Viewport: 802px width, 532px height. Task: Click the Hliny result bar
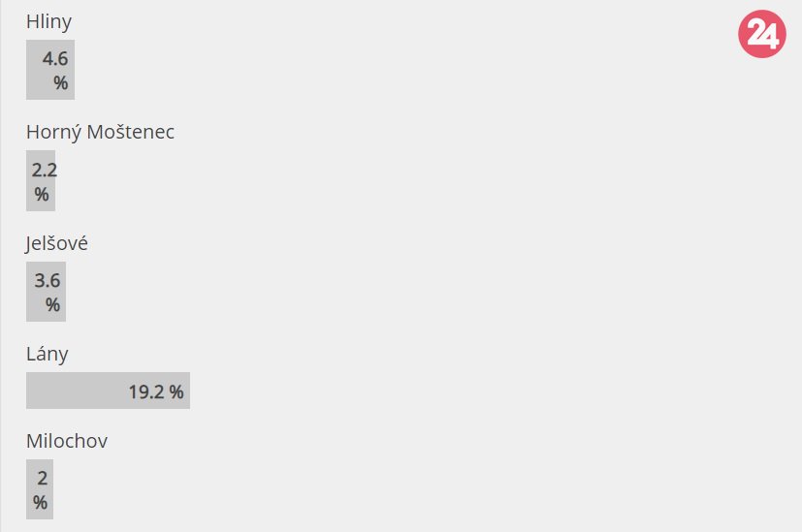(50, 70)
